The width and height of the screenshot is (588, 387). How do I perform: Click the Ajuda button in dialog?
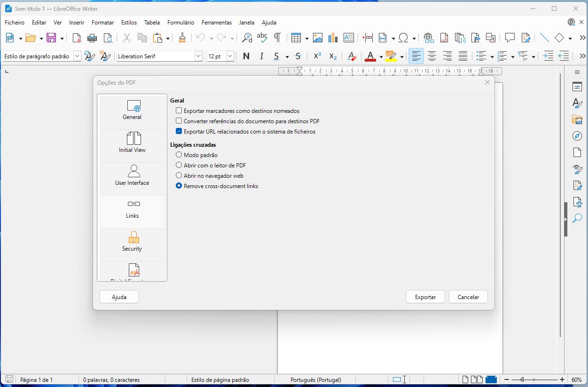coord(119,297)
